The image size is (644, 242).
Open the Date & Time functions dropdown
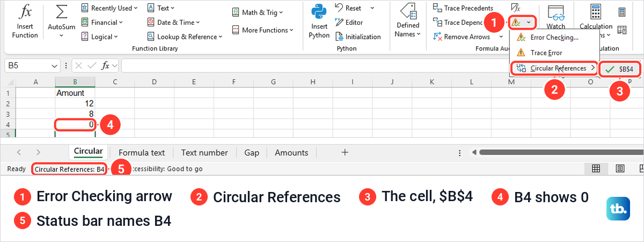click(x=173, y=23)
